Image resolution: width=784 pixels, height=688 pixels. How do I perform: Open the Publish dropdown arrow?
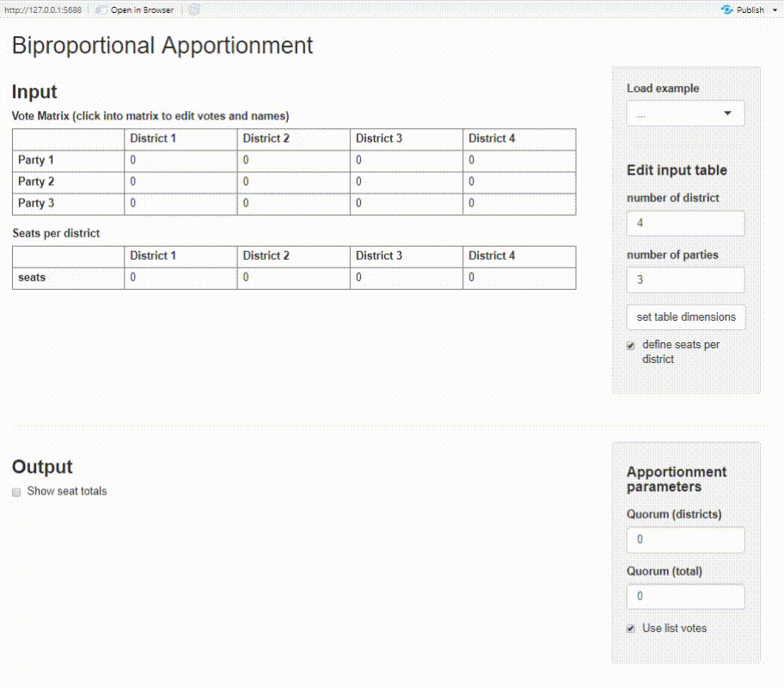pyautogui.click(x=773, y=10)
